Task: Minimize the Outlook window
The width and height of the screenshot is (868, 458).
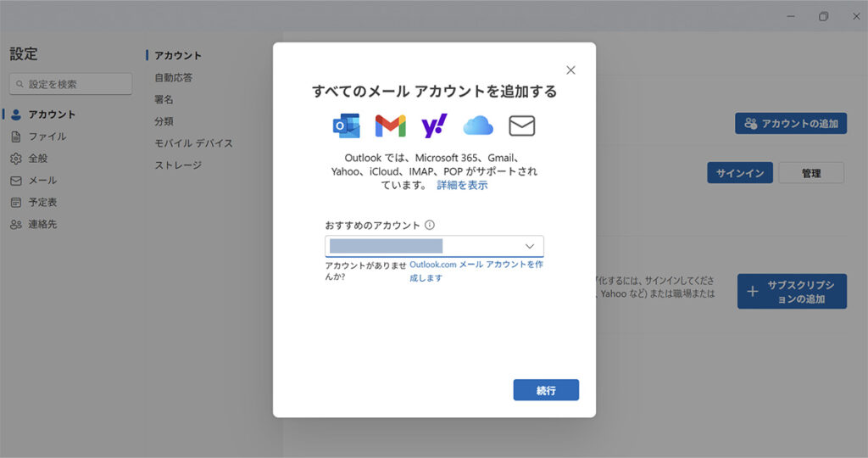Action: click(791, 16)
